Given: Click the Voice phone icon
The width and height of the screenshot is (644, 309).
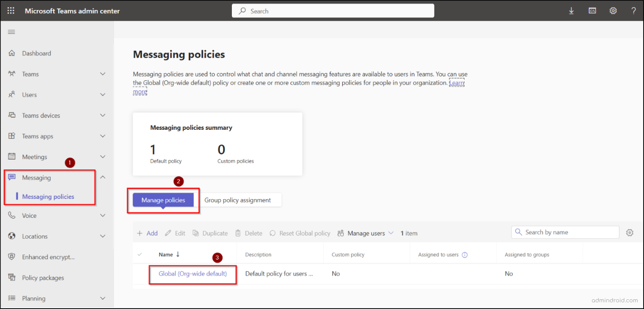Looking at the screenshot, I should point(12,215).
